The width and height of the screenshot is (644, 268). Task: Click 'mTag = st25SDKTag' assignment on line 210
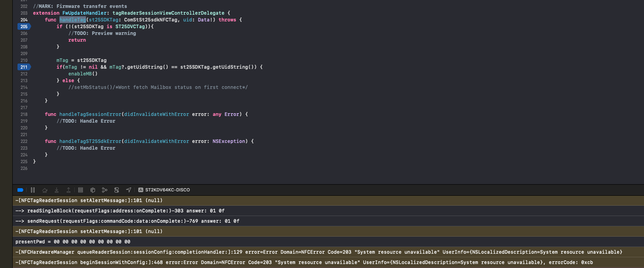point(81,61)
